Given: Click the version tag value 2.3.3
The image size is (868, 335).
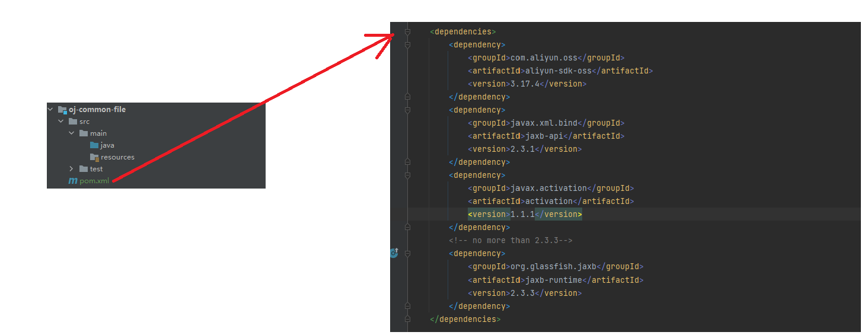Looking at the screenshot, I should 522,293.
